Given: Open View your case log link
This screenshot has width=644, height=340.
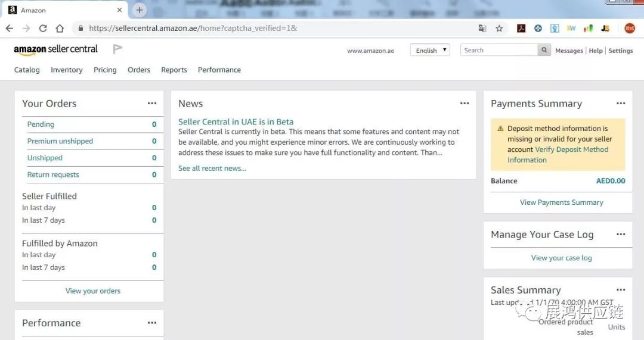Looking at the screenshot, I should tap(562, 258).
